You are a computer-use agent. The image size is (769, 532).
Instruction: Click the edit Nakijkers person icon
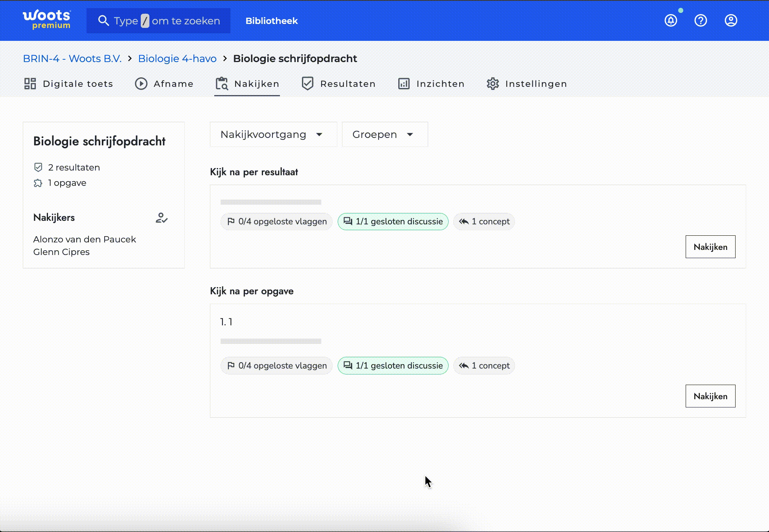click(162, 218)
